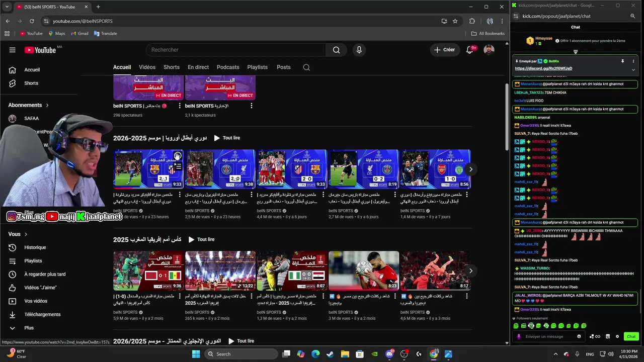
Task: Open Vidéos "J'aime" in the sidebar
Action: (x=40, y=288)
